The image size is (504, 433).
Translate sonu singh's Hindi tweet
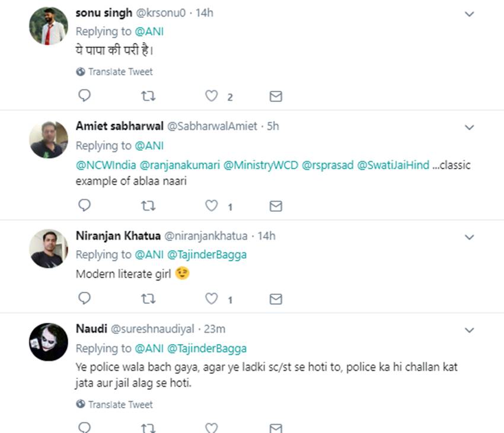114,72
